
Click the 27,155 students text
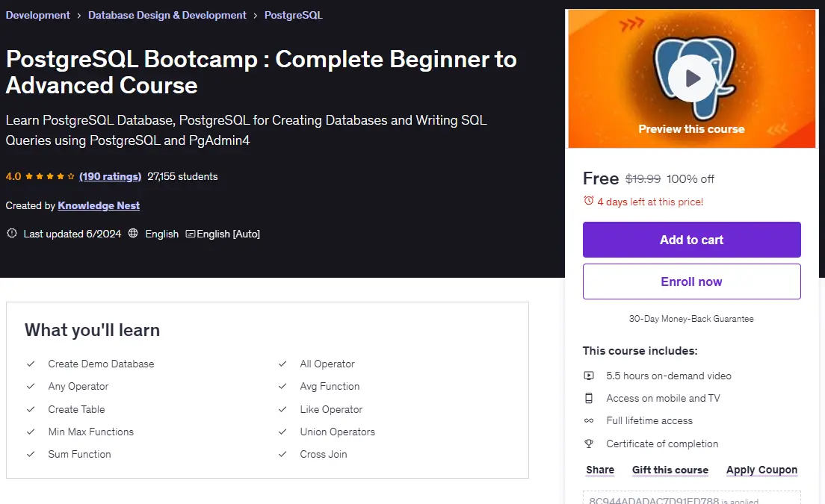[182, 176]
